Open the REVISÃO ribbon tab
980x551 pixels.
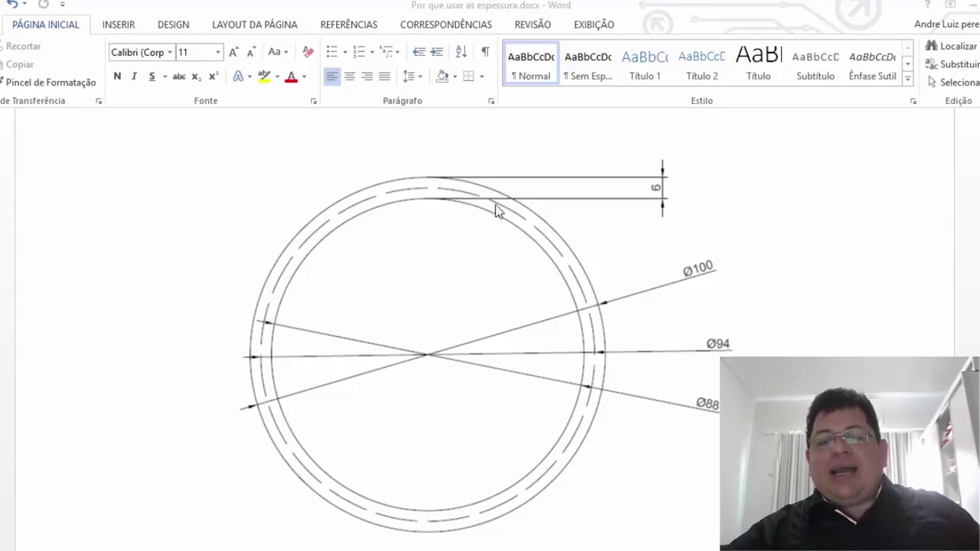[x=532, y=24]
